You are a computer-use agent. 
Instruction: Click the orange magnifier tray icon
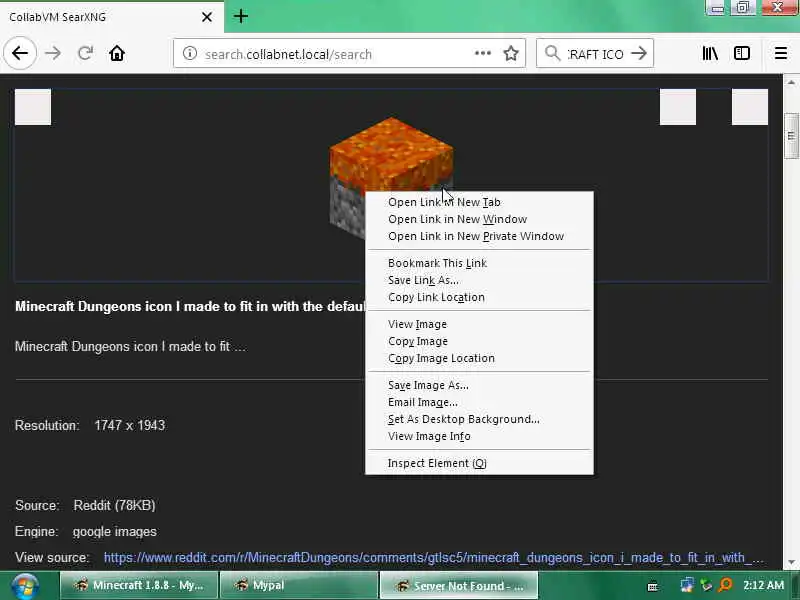pyautogui.click(x=725, y=585)
